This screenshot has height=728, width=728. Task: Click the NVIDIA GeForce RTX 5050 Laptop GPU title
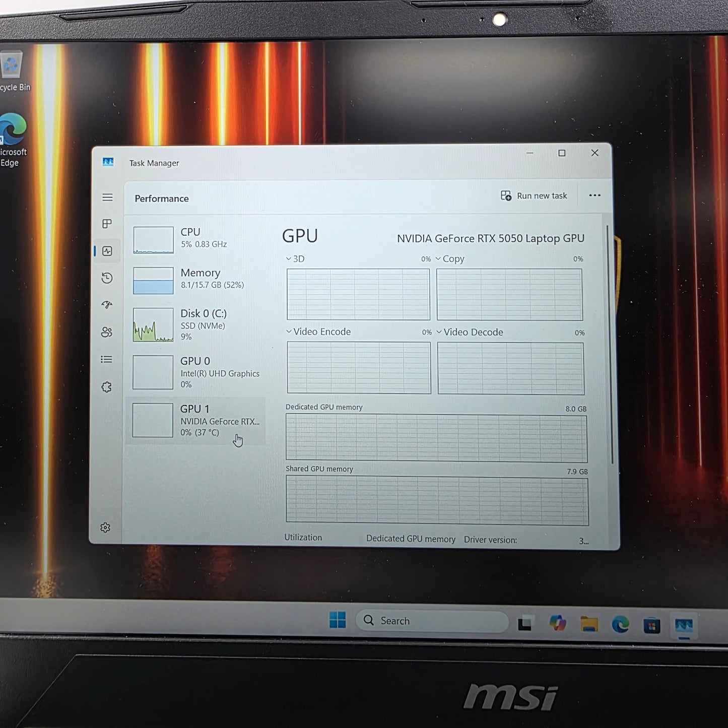point(491,238)
